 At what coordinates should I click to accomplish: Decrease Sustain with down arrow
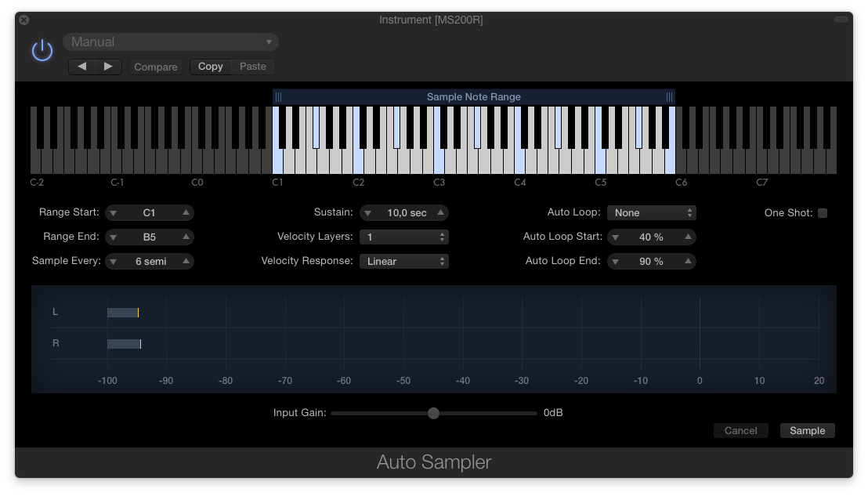(367, 213)
